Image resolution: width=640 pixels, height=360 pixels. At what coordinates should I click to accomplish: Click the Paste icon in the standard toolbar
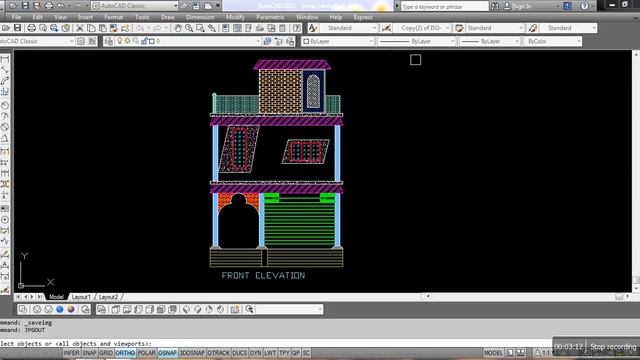coord(103,28)
